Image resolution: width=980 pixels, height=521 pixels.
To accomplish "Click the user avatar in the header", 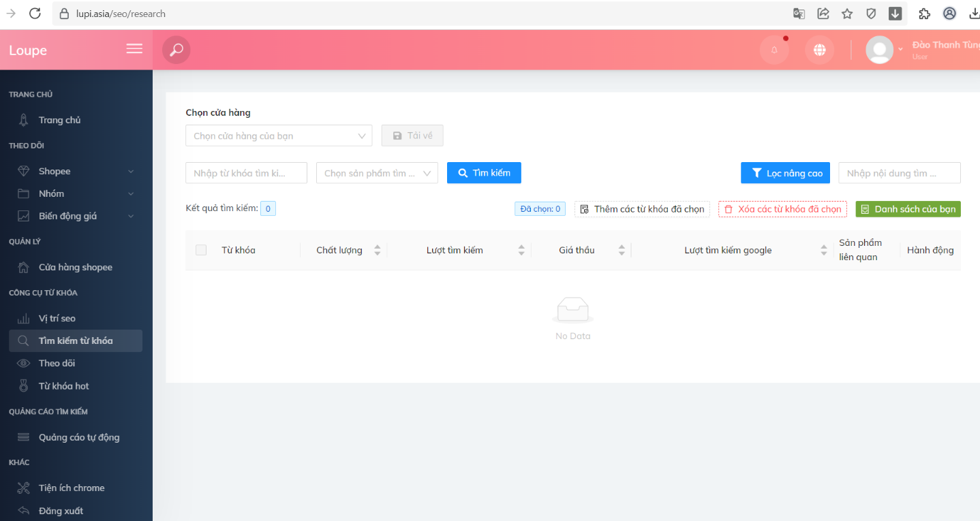I will point(879,50).
